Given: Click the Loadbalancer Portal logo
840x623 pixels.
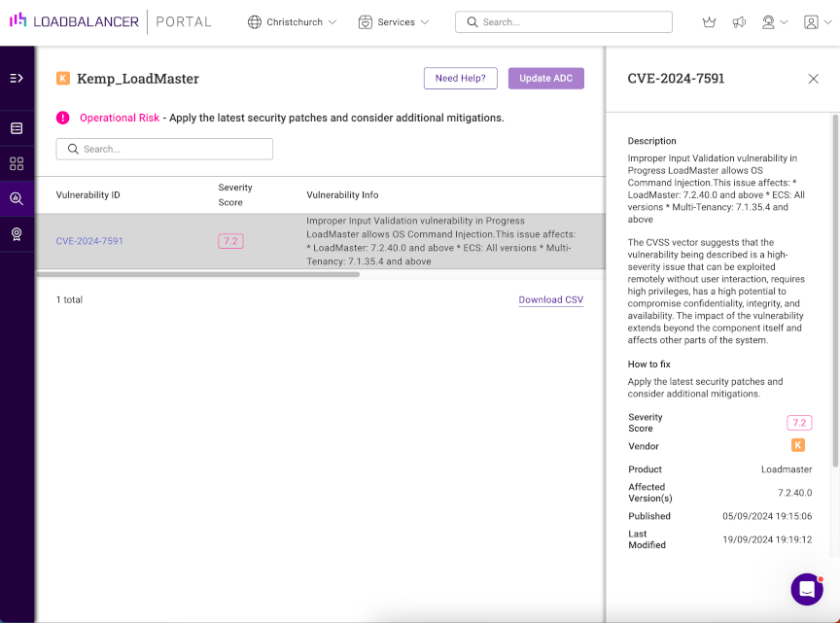Looking at the screenshot, I should pos(111,21).
